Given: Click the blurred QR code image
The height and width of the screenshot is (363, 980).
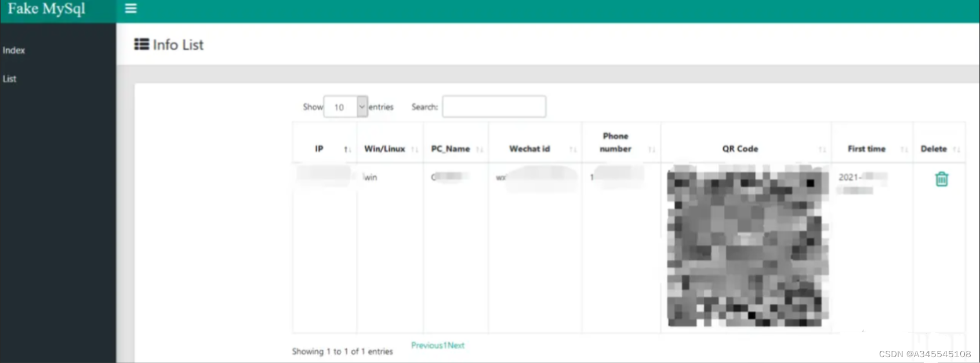Looking at the screenshot, I should (748, 247).
